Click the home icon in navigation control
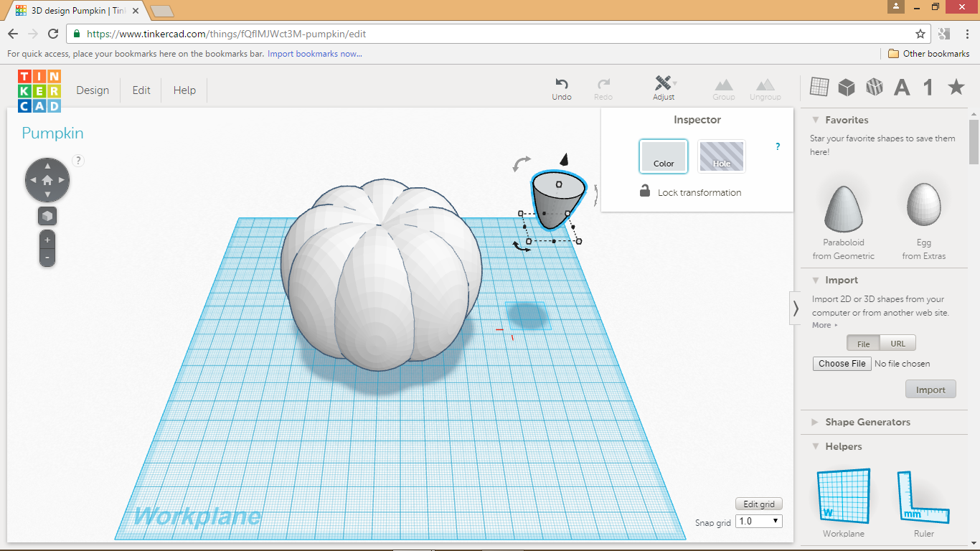The height and width of the screenshot is (551, 980). (47, 179)
